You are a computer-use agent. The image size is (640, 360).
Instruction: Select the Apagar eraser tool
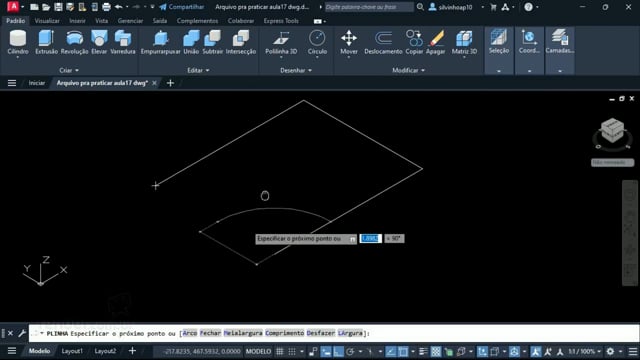[x=436, y=42]
